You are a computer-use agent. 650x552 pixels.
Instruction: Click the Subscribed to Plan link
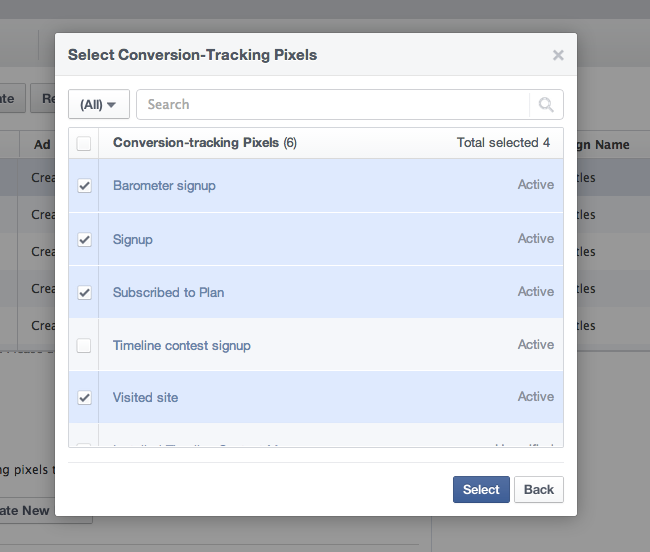tap(168, 293)
